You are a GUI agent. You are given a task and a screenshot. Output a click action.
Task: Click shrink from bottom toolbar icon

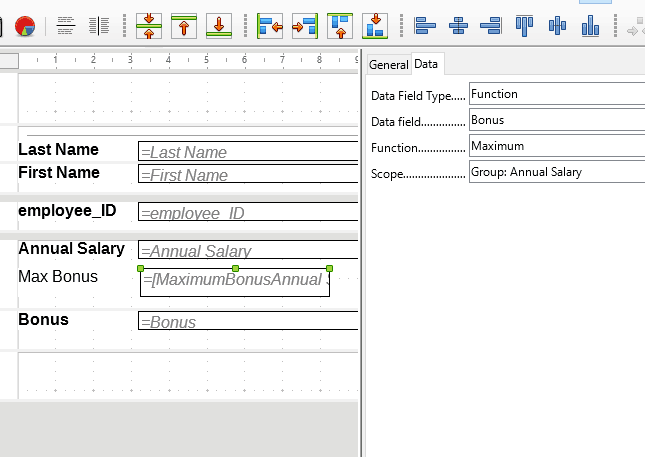pos(219,26)
